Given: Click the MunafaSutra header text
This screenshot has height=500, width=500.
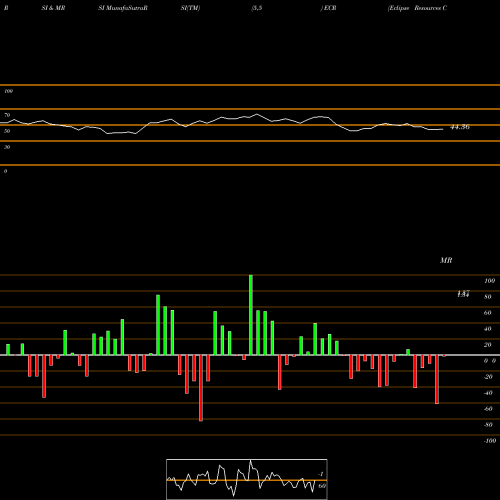Looking at the screenshot, I should coord(123,8).
